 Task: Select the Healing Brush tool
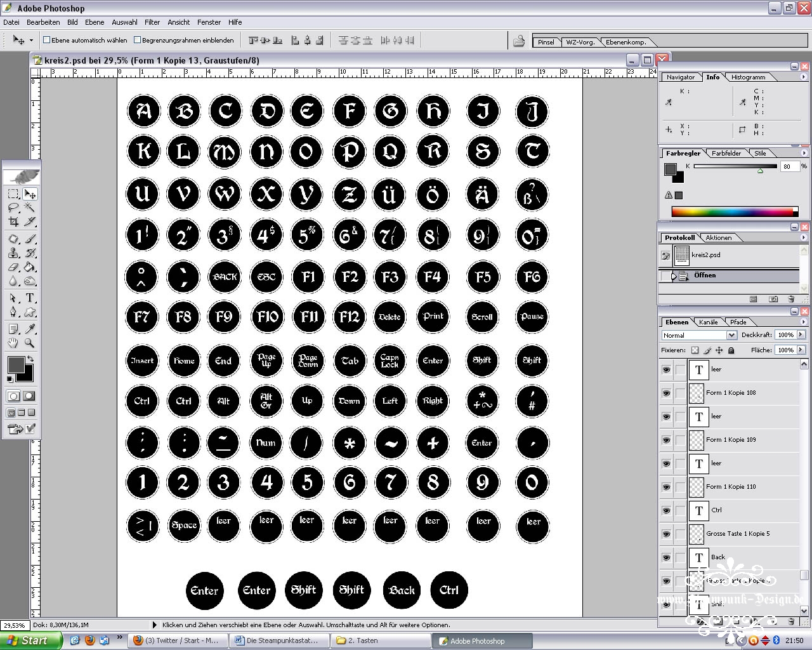tap(13, 239)
